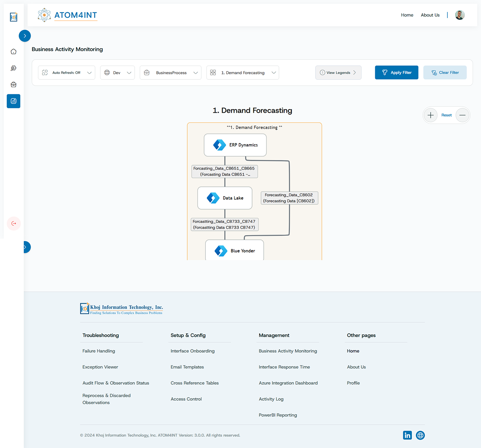Click the red logout icon
This screenshot has width=481, height=448.
point(14,224)
